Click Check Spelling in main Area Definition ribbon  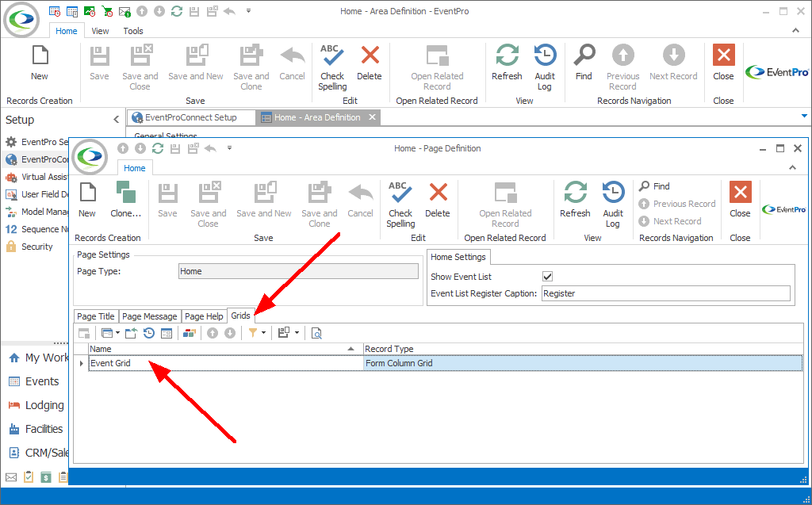(x=332, y=68)
